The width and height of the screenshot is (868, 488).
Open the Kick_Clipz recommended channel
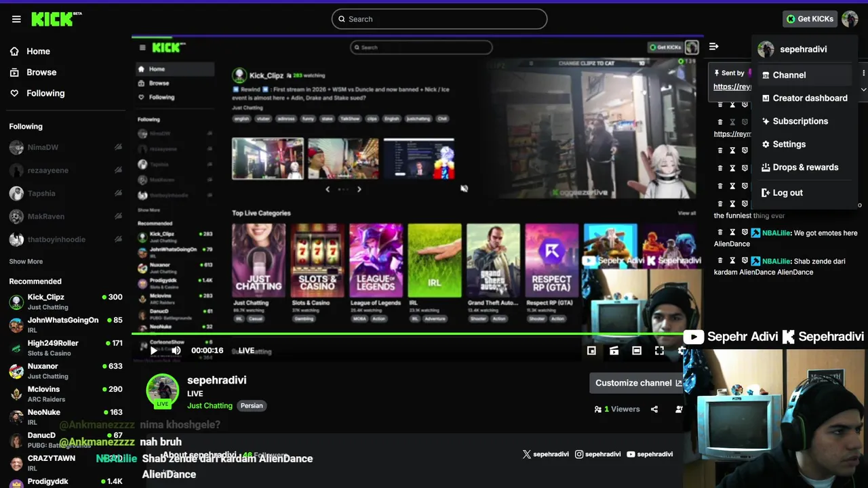[x=65, y=302]
